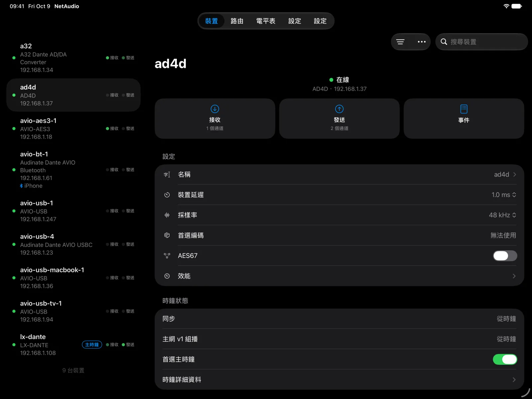The image size is (532, 399).
Task: Turn off the 首選主時鐘 switch
Action: click(x=505, y=359)
